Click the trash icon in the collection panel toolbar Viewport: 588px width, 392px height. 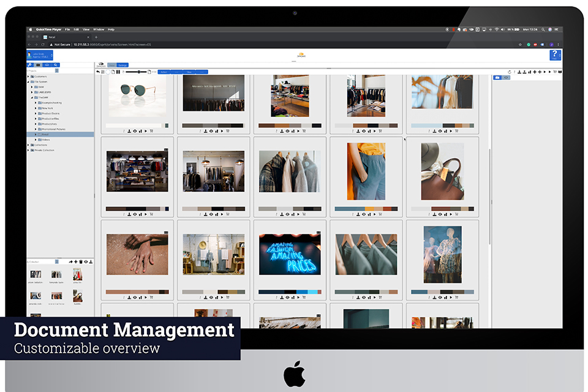pyautogui.click(x=81, y=262)
